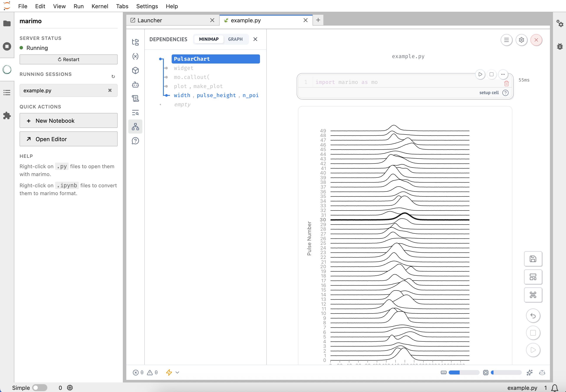
Task: Open the AI chat panel
Action: click(135, 85)
